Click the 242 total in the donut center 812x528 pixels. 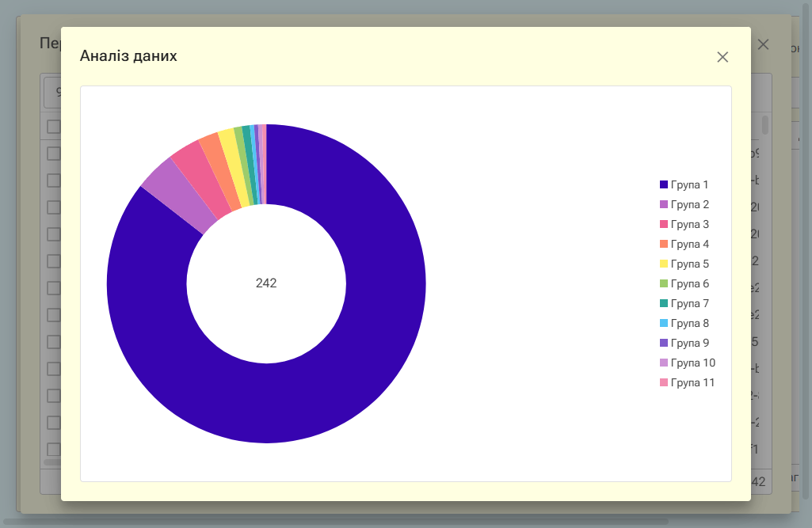267,283
